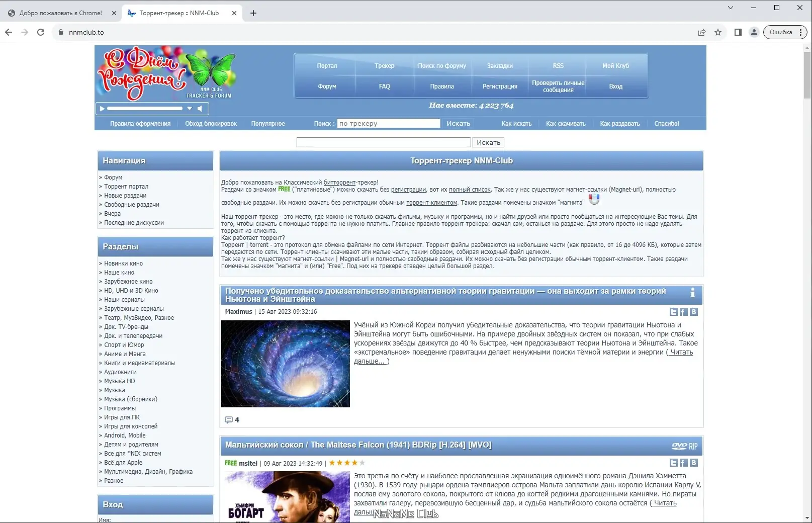The image size is (812, 523).
Task: Open the Правила menu item
Action: tap(442, 86)
